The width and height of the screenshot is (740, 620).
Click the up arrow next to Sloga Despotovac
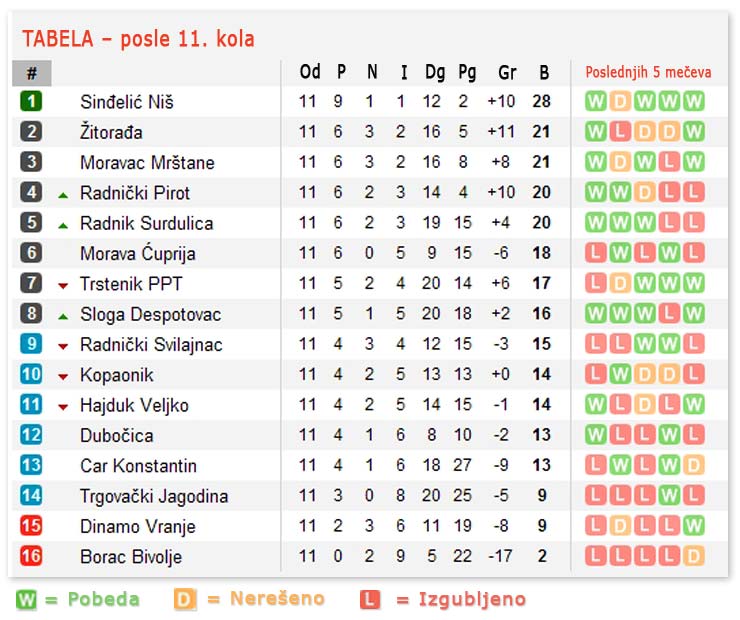pyautogui.click(x=63, y=315)
